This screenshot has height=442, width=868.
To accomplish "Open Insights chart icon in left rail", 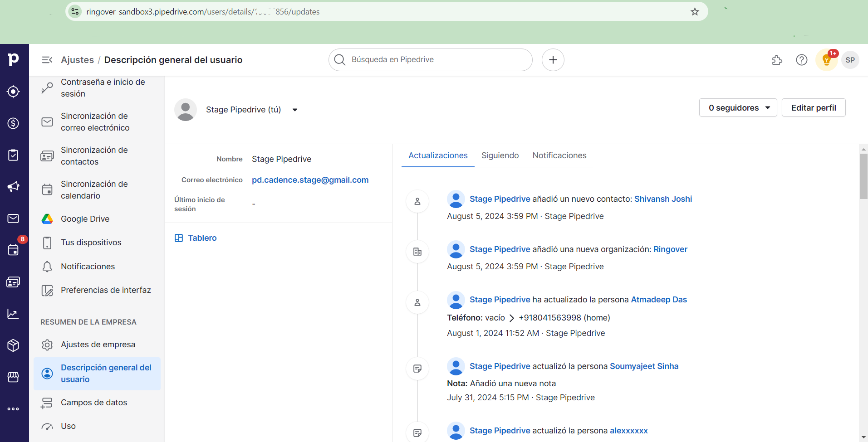I will [x=13, y=314].
